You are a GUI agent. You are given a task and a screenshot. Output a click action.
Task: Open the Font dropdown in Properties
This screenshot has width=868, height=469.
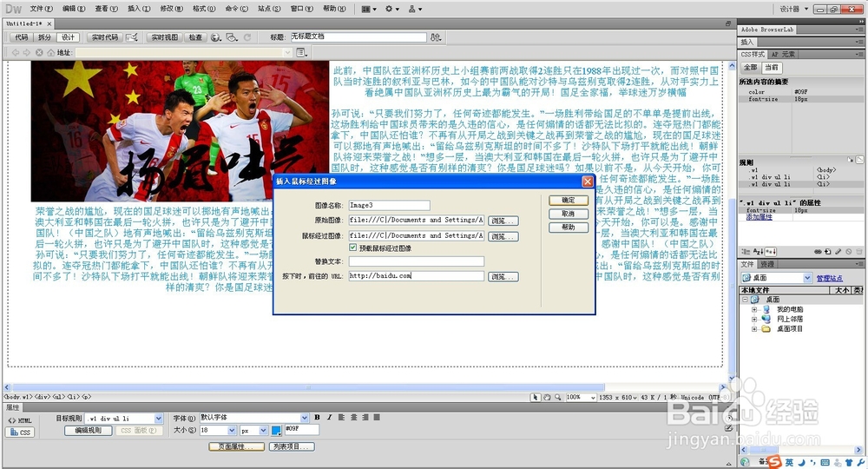click(x=305, y=418)
